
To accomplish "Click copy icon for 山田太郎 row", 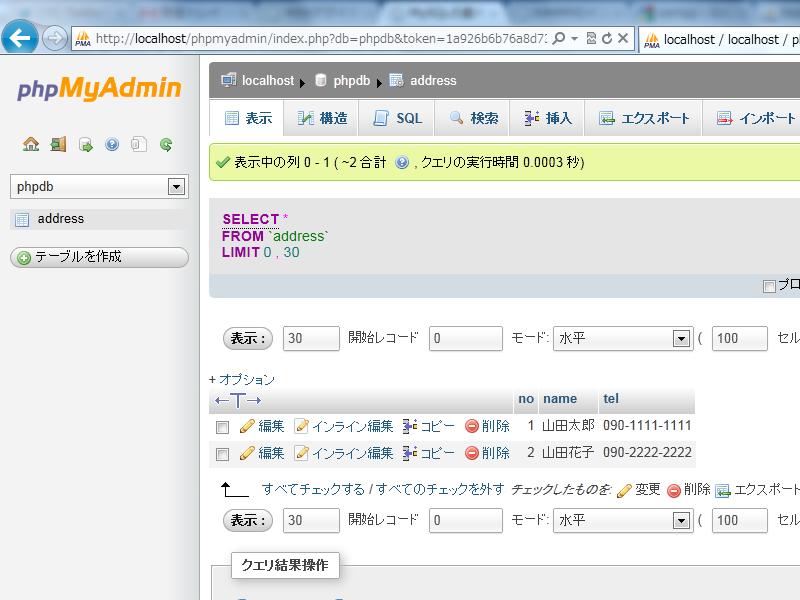I will 410,426.
